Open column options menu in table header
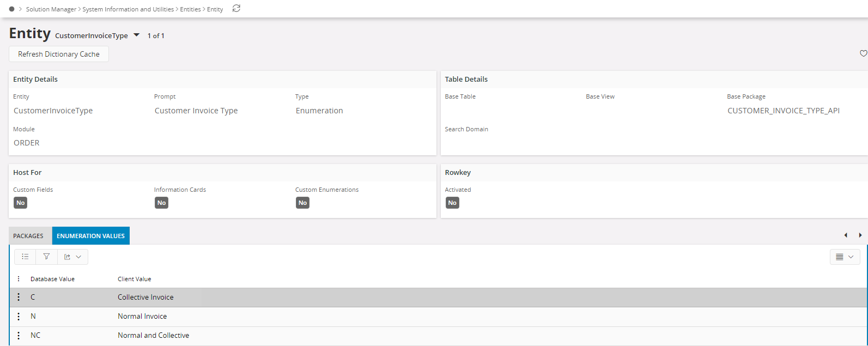Screen dimensions: 868x346 pyautogui.click(x=19, y=279)
